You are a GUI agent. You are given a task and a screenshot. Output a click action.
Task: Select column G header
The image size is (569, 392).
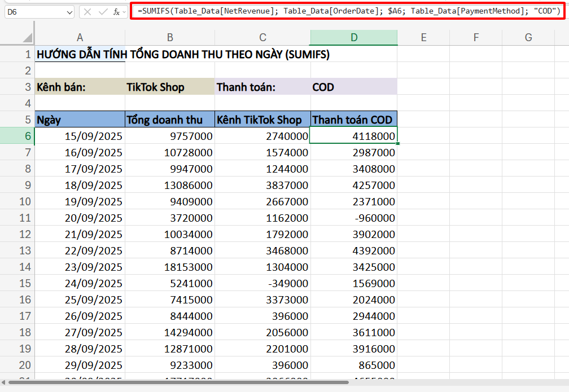tap(528, 38)
